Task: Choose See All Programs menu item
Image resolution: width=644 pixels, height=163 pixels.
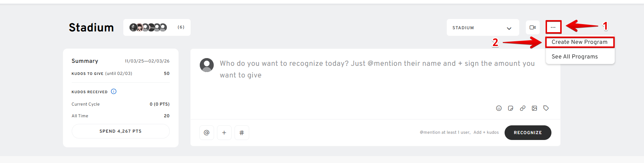Action: tap(574, 57)
